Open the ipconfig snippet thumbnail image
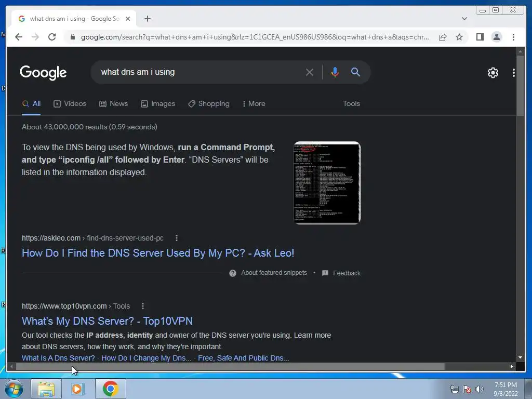 pyautogui.click(x=327, y=182)
